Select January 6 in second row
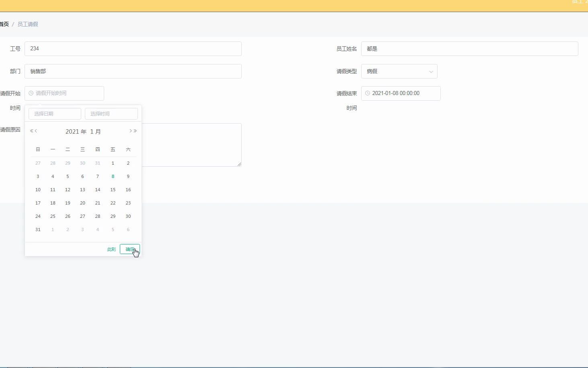This screenshot has width=588, height=368. [x=82, y=176]
